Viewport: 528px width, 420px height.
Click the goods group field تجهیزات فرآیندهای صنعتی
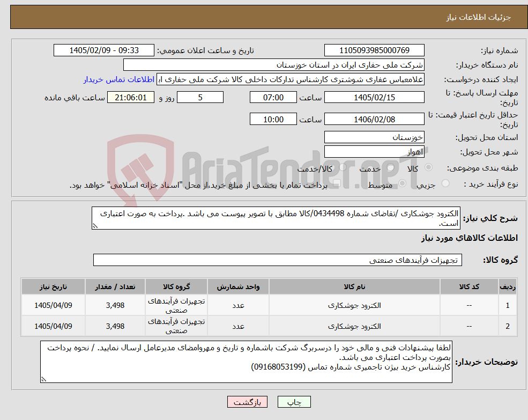278,260
